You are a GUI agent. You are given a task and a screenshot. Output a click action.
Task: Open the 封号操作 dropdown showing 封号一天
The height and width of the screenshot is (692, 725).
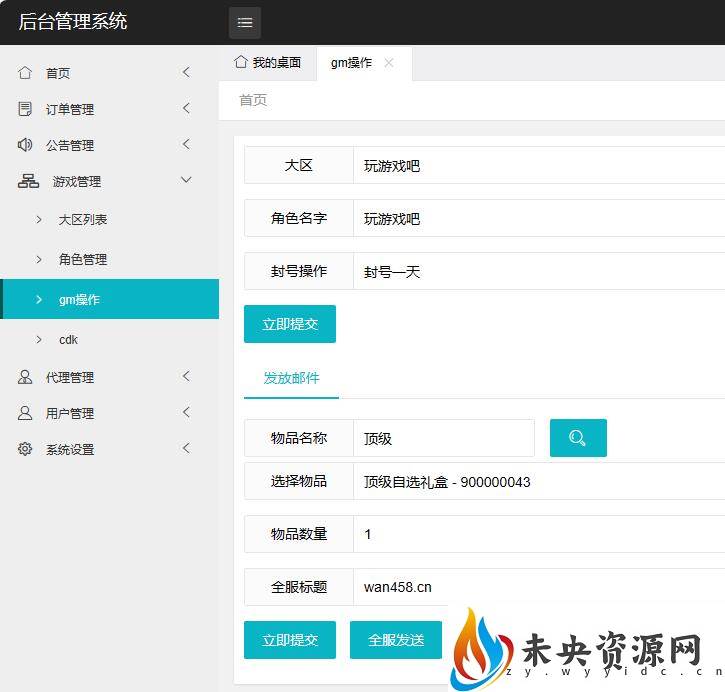point(540,271)
